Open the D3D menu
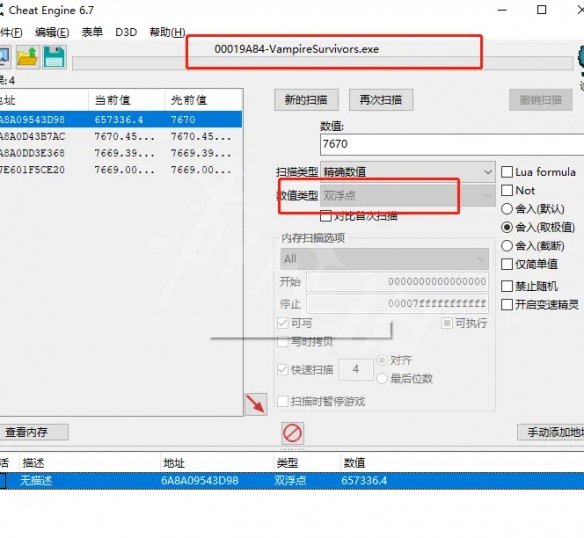Image resolution: width=584 pixels, height=538 pixels. 126,32
